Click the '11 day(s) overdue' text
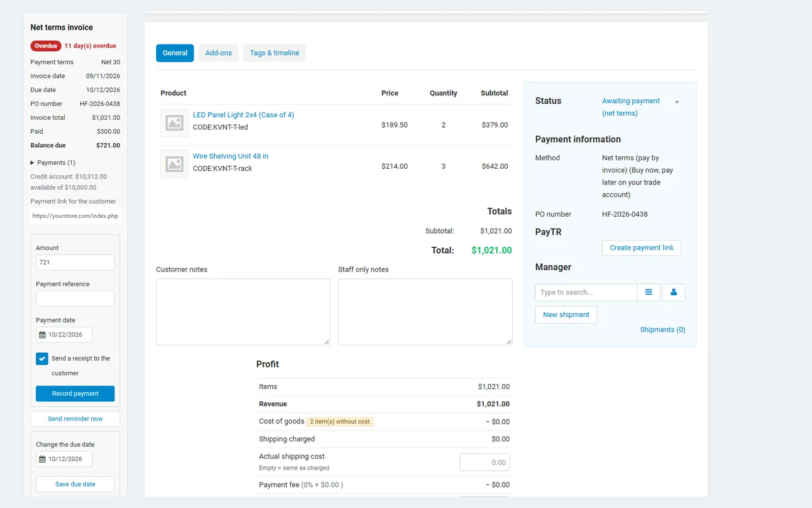812x508 pixels. [90, 46]
